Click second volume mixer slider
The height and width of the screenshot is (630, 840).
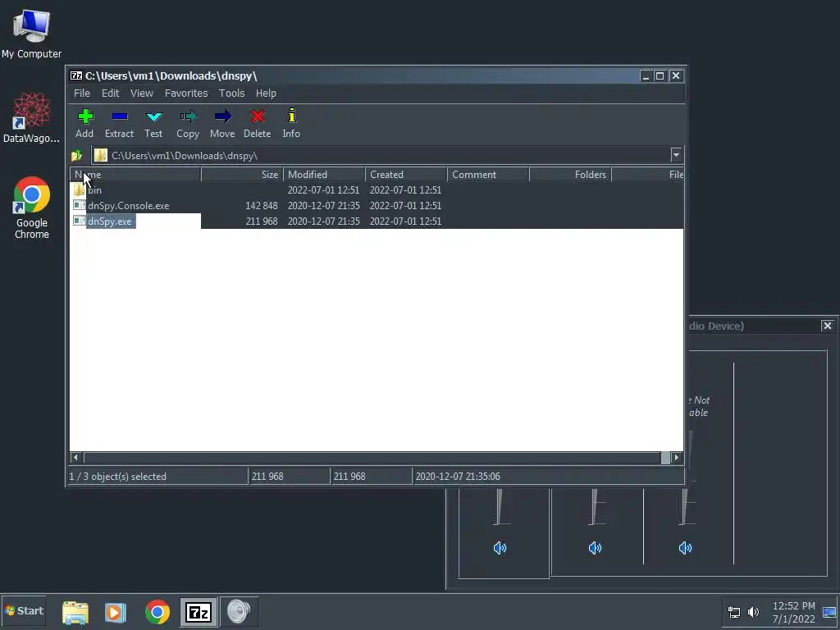click(x=595, y=506)
